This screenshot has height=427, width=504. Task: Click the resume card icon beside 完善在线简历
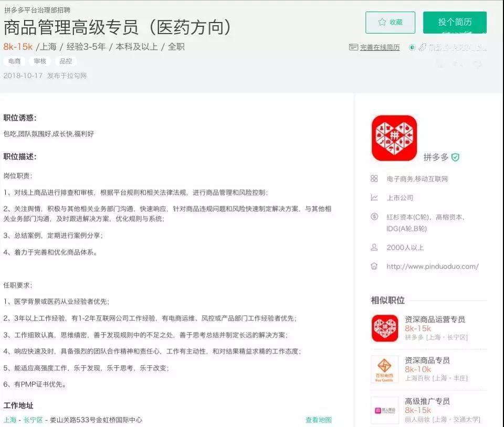point(353,47)
